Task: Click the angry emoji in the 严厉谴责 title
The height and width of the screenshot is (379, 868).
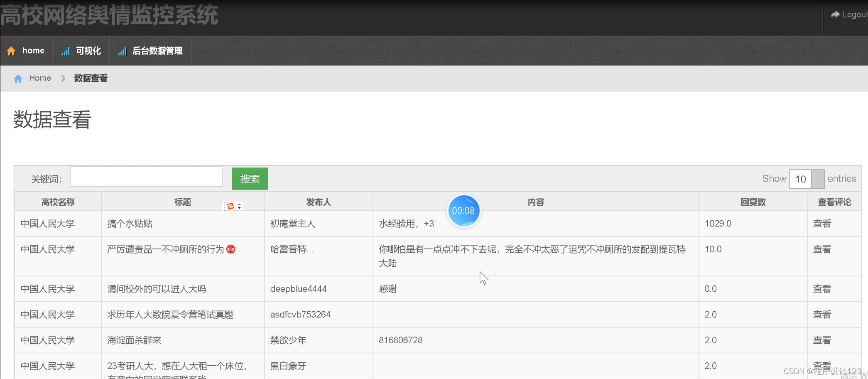Action: click(231, 249)
